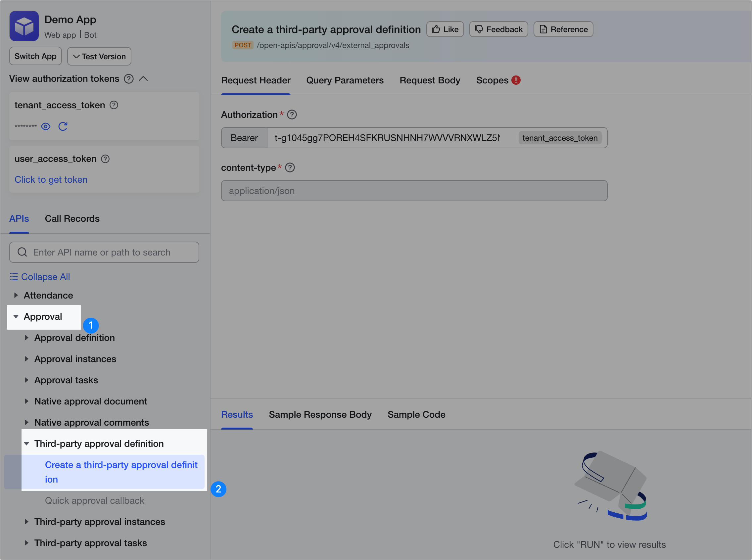Click the Demo App cube logo
The width and height of the screenshot is (752, 560).
coord(24,26)
